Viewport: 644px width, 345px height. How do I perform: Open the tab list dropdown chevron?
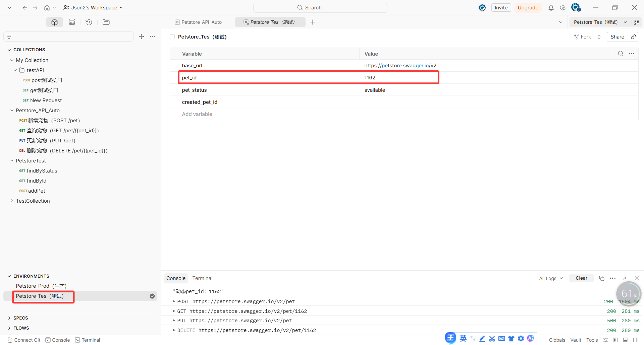tap(561, 22)
